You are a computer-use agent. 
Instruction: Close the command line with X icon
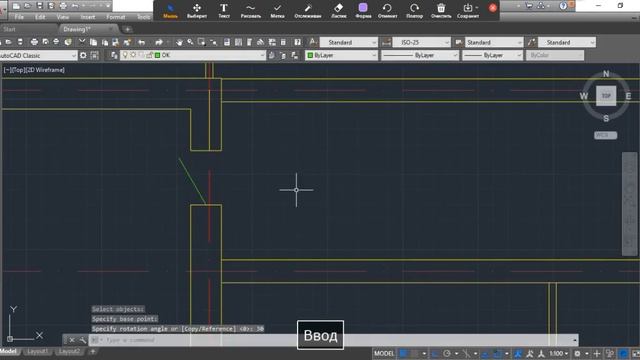click(72, 340)
